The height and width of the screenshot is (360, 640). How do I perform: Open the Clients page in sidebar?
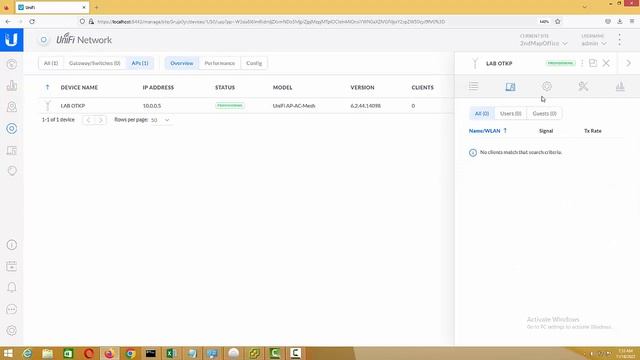pos(12,150)
